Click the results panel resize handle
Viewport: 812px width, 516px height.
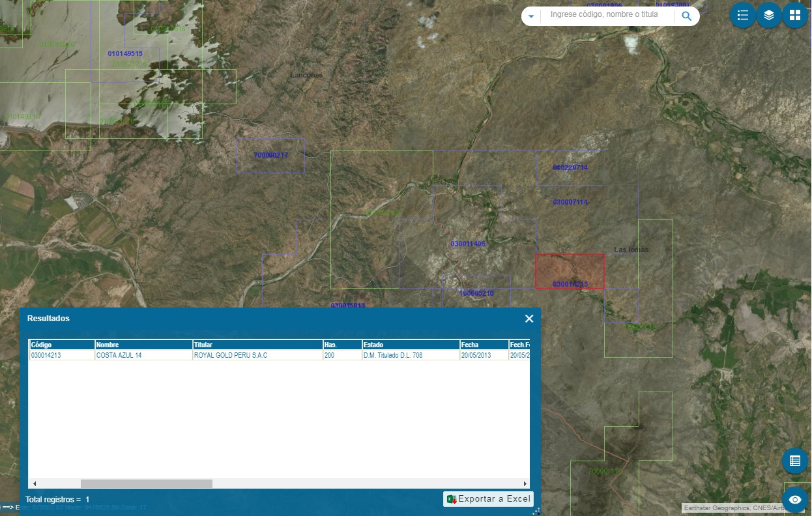(536, 511)
